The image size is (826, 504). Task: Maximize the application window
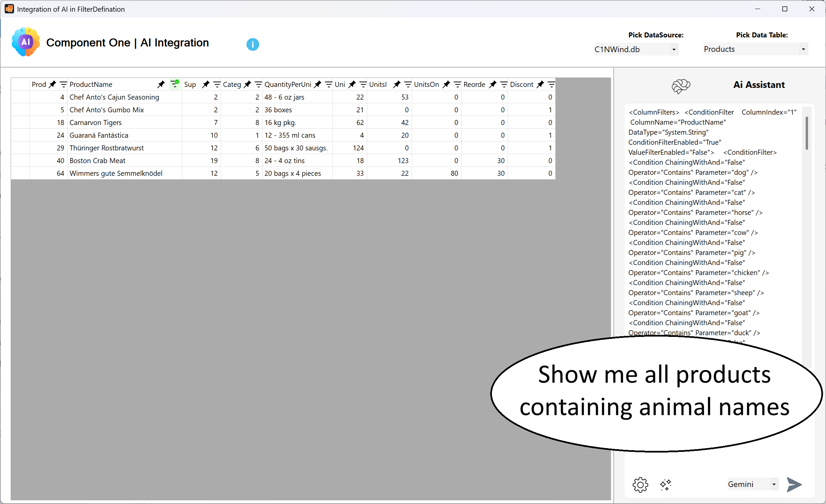pyautogui.click(x=785, y=9)
